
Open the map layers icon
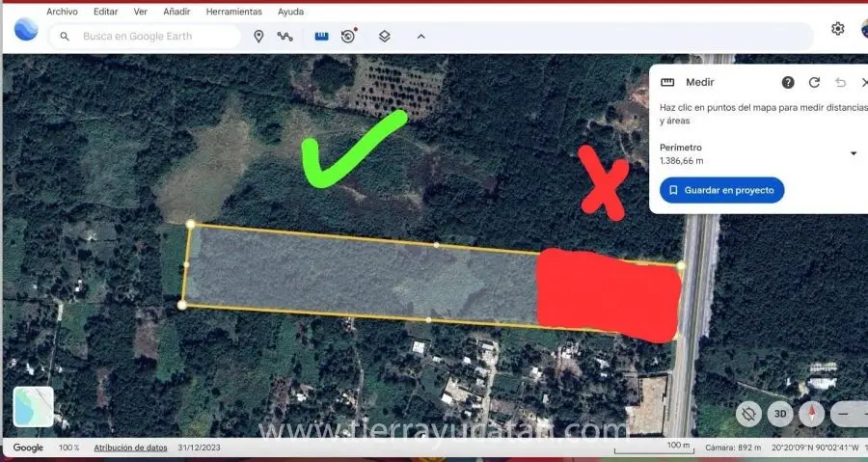click(x=384, y=37)
